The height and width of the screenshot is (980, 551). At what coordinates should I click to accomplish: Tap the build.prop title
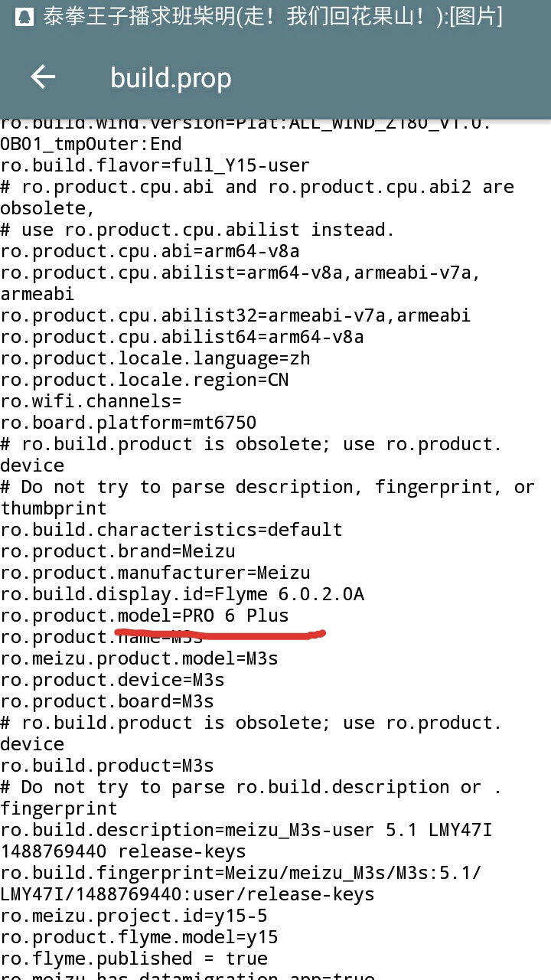[171, 78]
